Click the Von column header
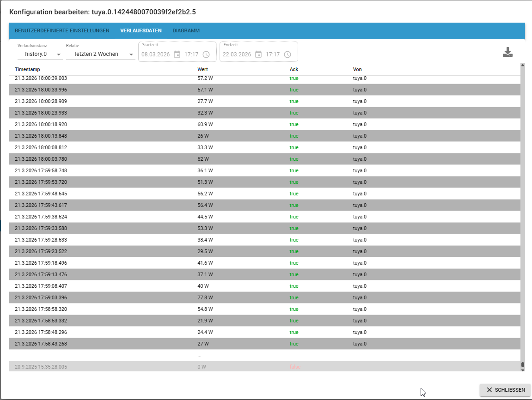 coord(357,69)
